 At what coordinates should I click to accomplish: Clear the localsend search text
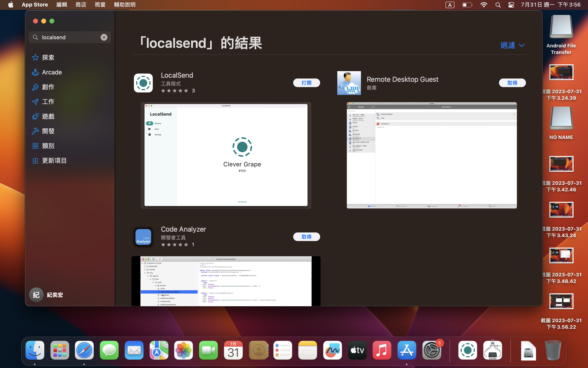coord(104,37)
